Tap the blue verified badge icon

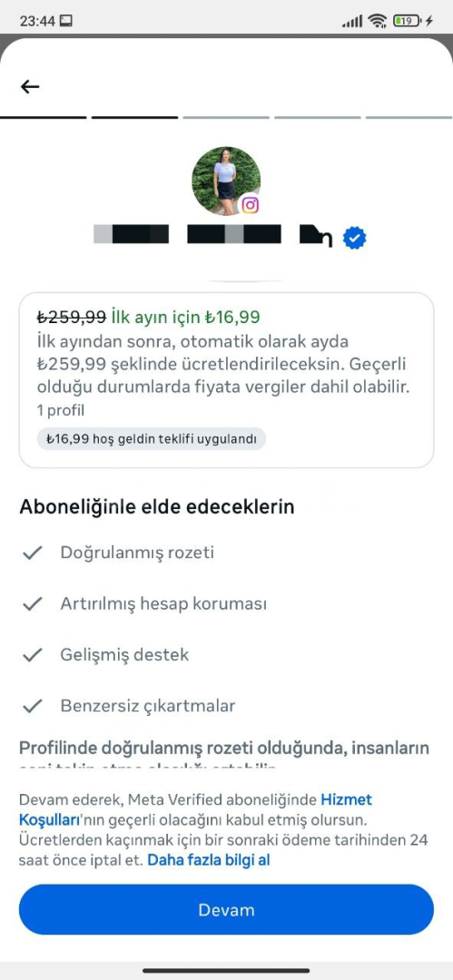(x=355, y=238)
